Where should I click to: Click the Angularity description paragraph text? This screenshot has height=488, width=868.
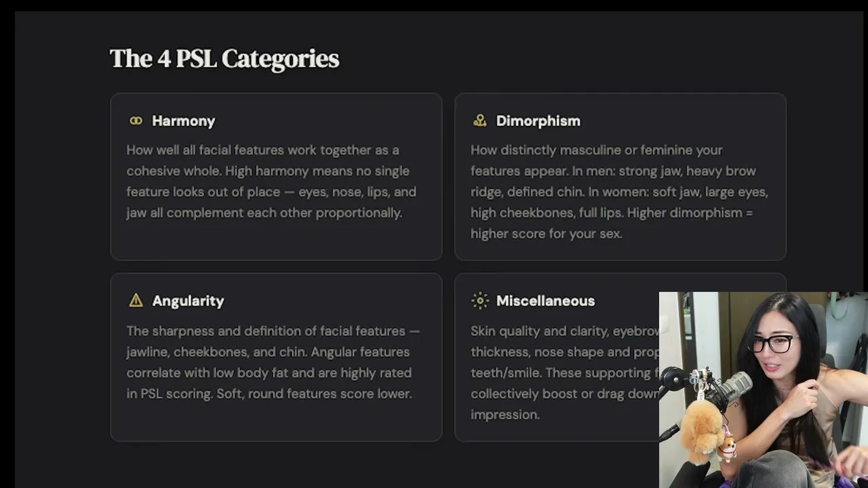273,362
